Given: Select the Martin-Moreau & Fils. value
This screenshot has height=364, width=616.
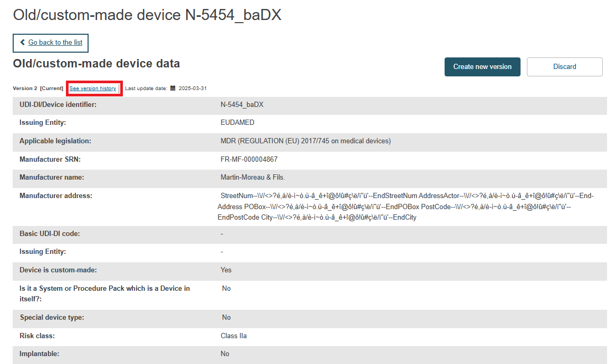Looking at the screenshot, I should 253,178.
